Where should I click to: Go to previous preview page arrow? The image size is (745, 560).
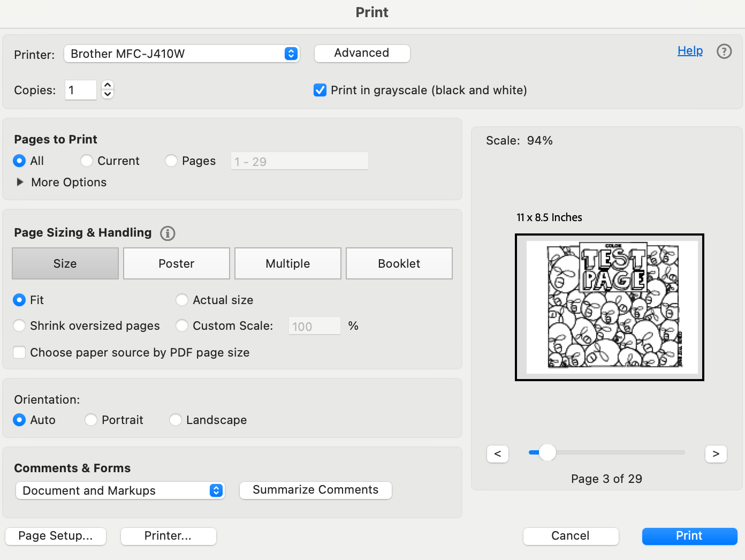click(x=497, y=454)
